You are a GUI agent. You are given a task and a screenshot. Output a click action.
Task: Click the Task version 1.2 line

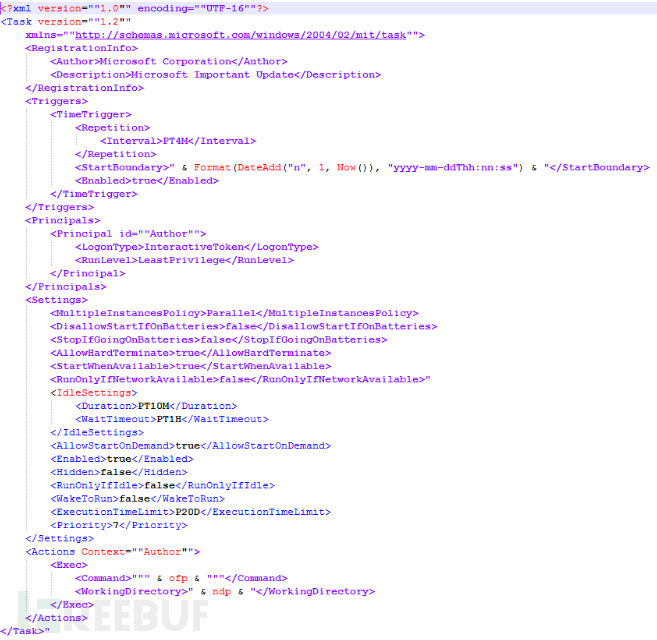[65, 22]
